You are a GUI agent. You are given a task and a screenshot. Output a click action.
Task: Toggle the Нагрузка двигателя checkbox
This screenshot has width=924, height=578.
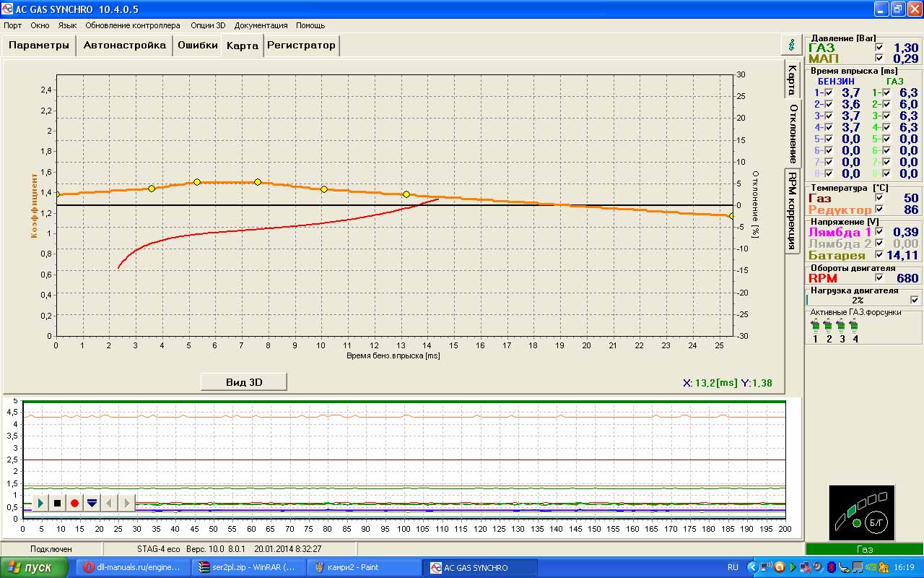pyautogui.click(x=915, y=300)
